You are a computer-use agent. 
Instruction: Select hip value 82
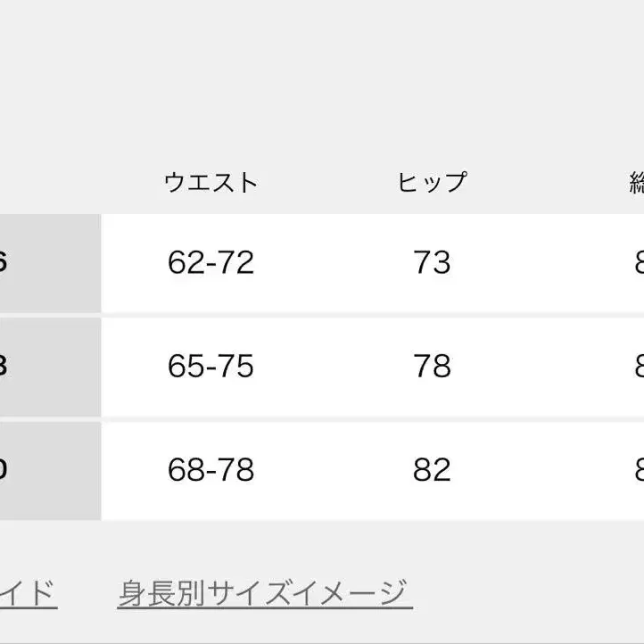[432, 469]
